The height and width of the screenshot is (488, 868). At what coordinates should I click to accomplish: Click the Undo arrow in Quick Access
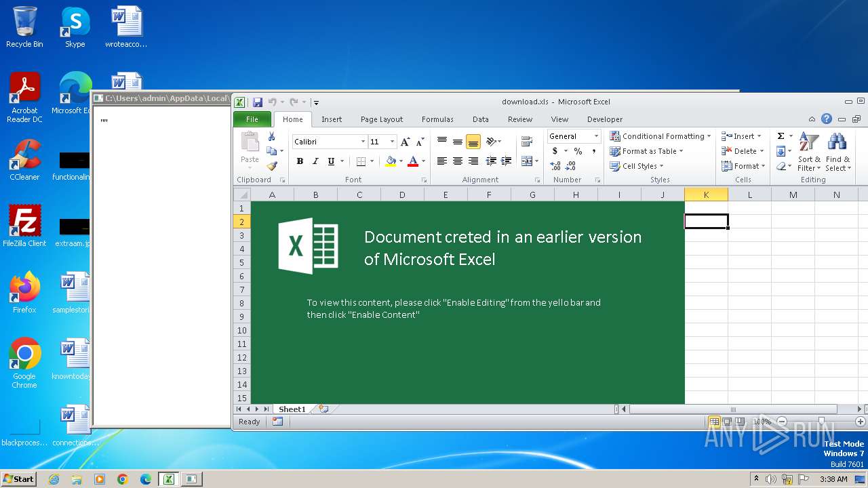point(272,102)
